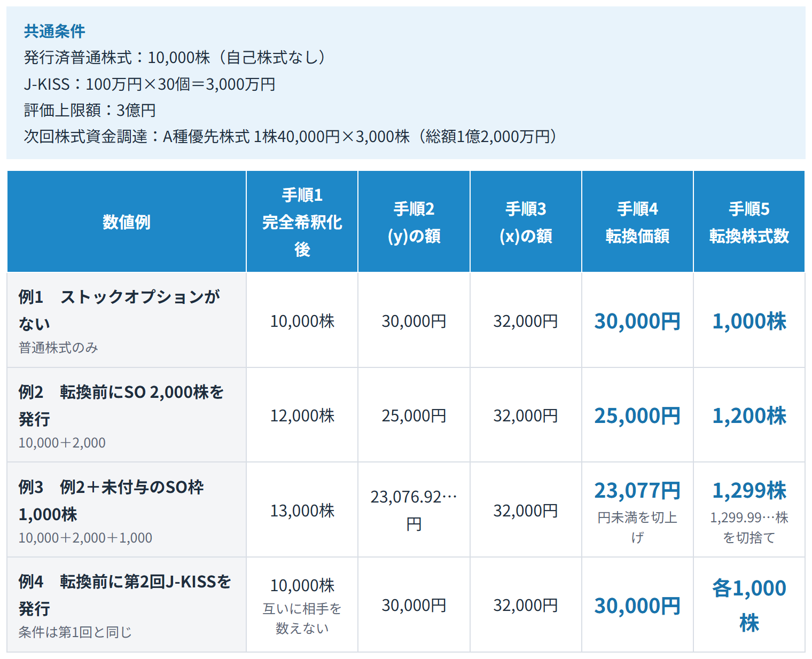This screenshot has height=659, width=812.
Task: Select "1,000株" in the 例1 row
Action: tap(749, 321)
